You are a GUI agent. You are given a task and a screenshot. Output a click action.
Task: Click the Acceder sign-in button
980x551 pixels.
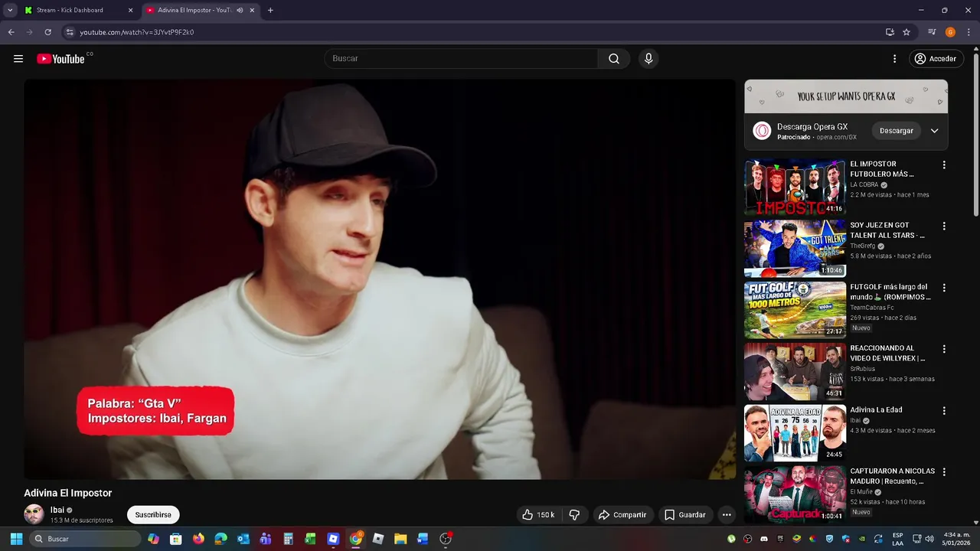(x=935, y=59)
